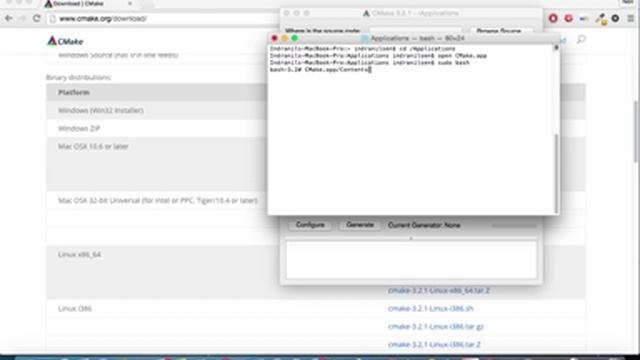640x360 pixels.
Task: Click the browser page vertical scrollbar
Action: pos(637,131)
